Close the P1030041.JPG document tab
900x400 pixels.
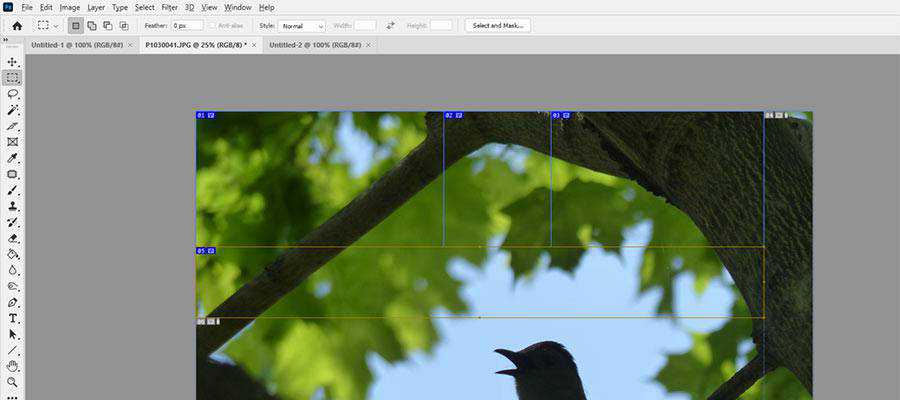pos(255,45)
